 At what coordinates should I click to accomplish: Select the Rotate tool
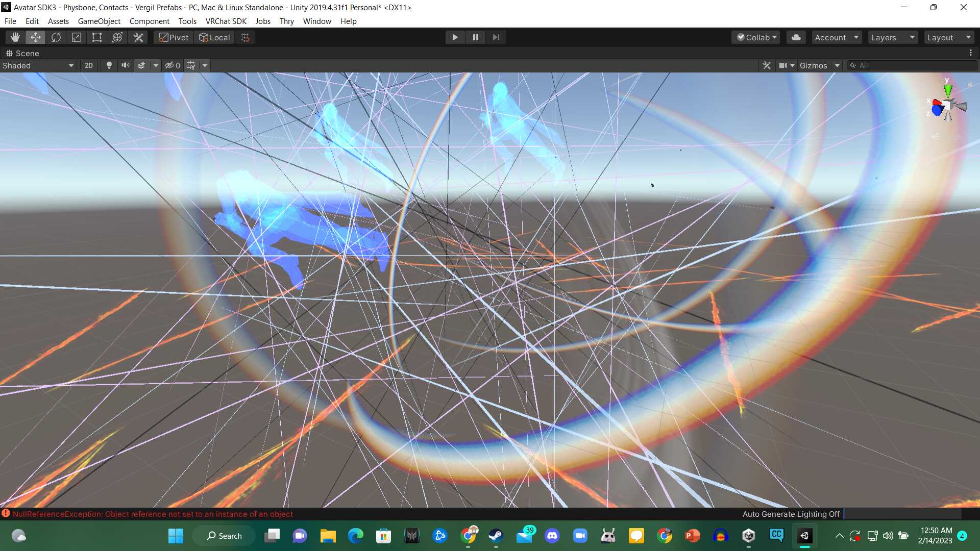[x=56, y=37]
